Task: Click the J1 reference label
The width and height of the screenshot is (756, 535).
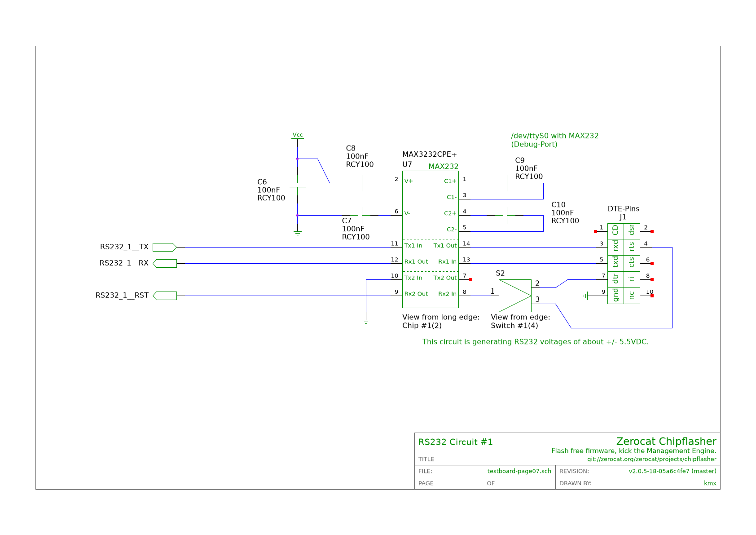Action: (x=623, y=217)
